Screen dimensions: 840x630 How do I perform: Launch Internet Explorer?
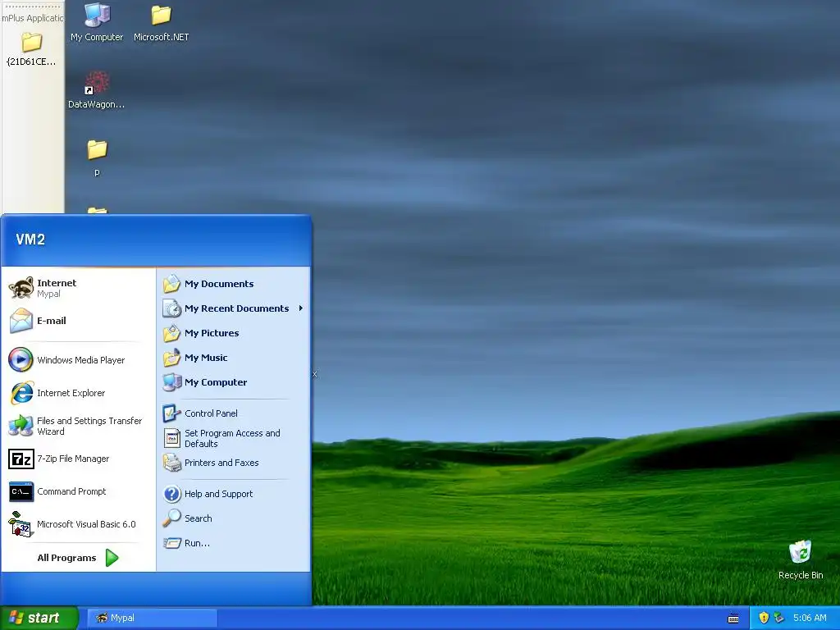[x=78, y=393]
